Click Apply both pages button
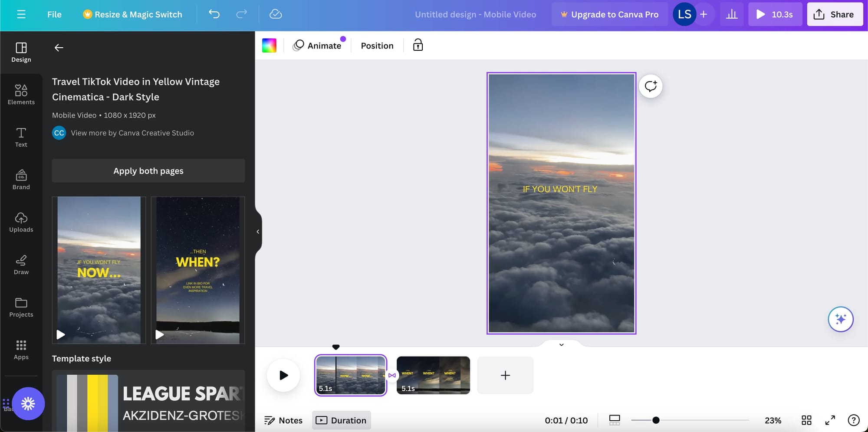 148,171
